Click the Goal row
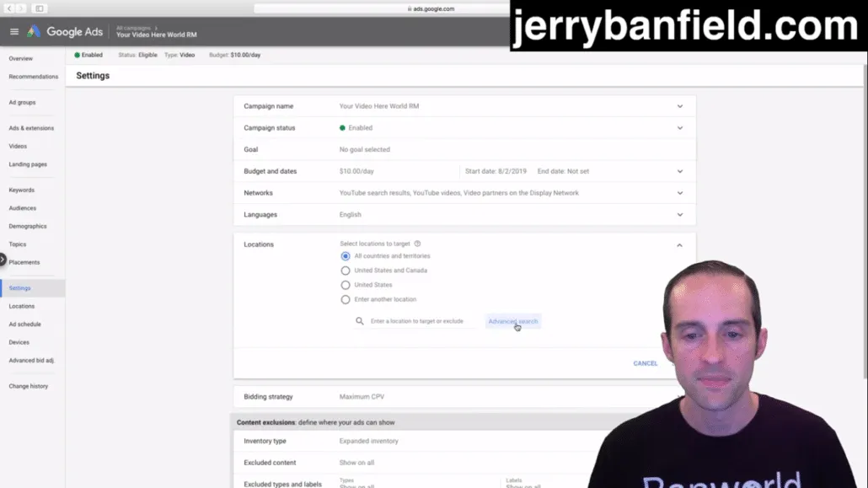The height and width of the screenshot is (488, 868). click(x=464, y=149)
